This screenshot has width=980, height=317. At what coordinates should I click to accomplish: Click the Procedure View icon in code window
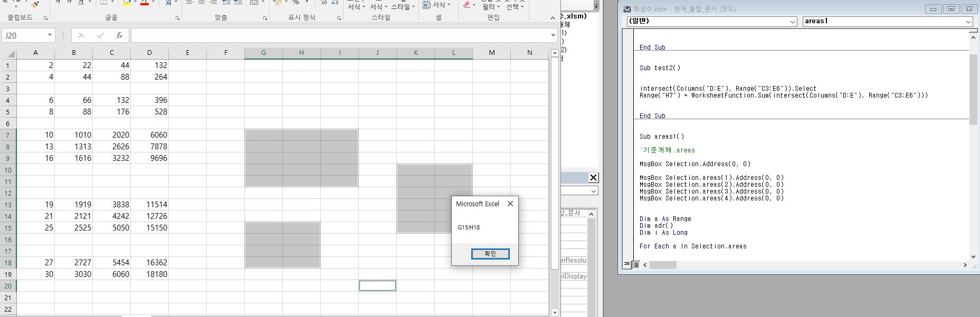[627, 265]
